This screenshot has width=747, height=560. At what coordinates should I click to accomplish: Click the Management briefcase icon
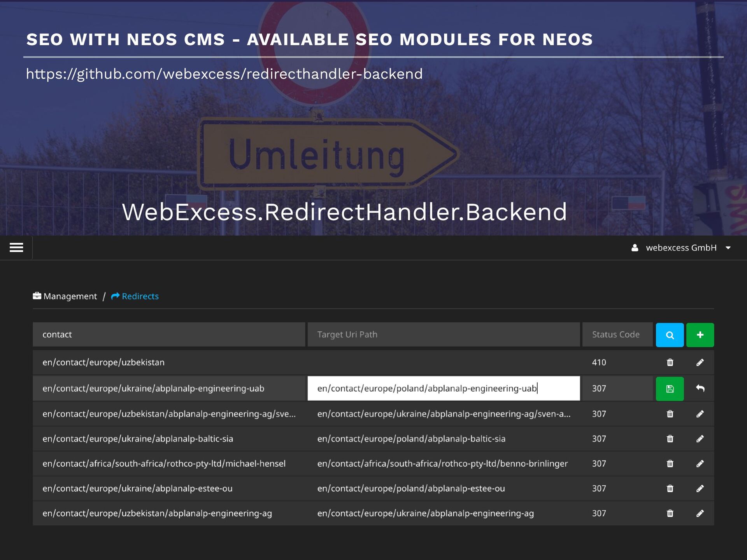[37, 296]
